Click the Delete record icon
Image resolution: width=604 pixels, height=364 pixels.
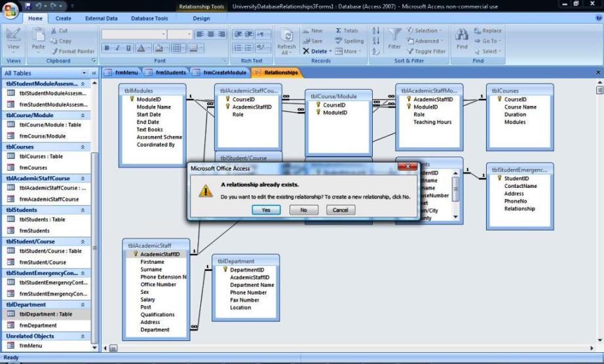[306, 51]
